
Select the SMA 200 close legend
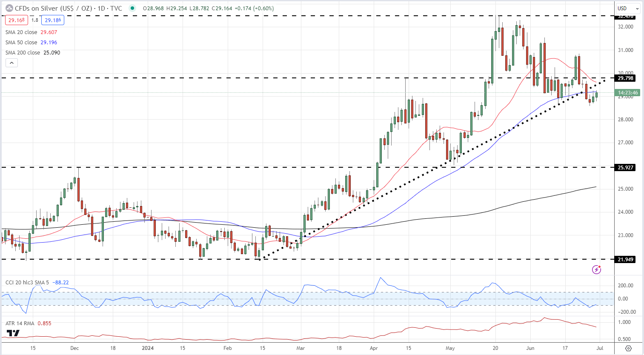(23, 52)
